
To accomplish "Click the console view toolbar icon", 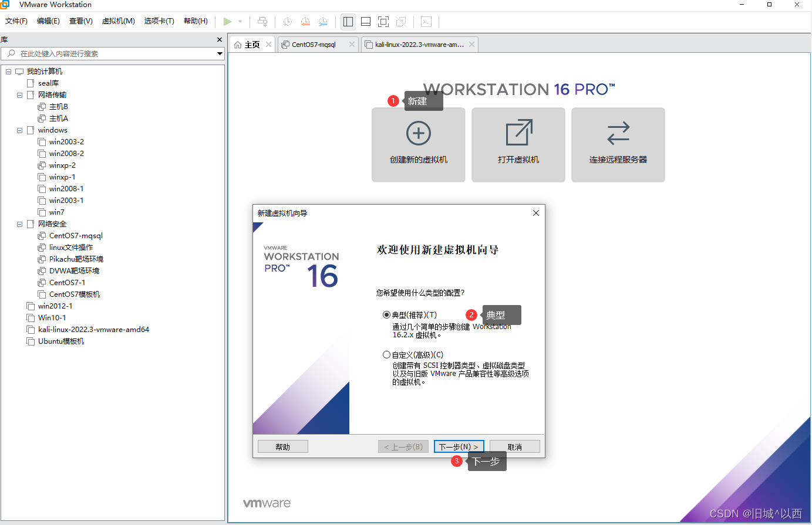I will pyautogui.click(x=426, y=22).
